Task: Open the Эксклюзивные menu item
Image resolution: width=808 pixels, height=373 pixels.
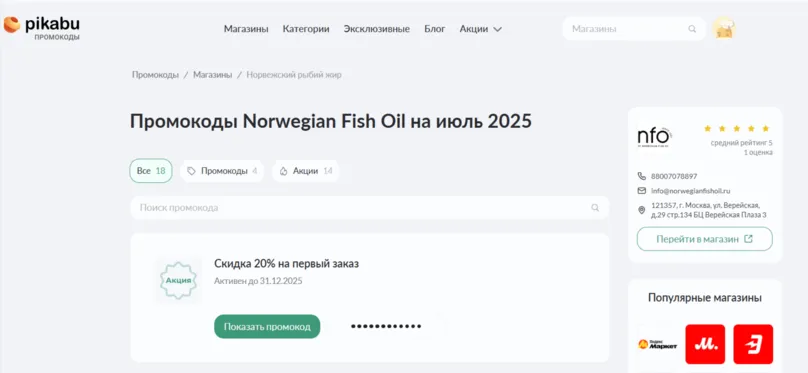Action: point(377,29)
